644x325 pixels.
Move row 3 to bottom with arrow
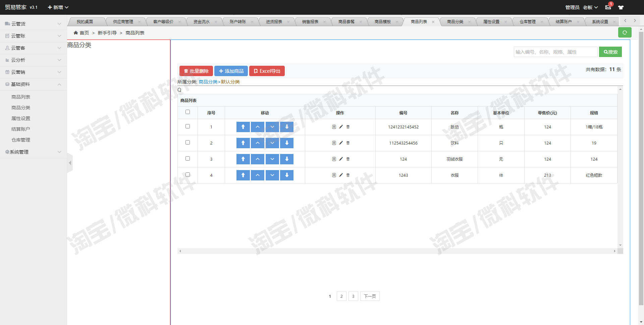[x=287, y=159]
